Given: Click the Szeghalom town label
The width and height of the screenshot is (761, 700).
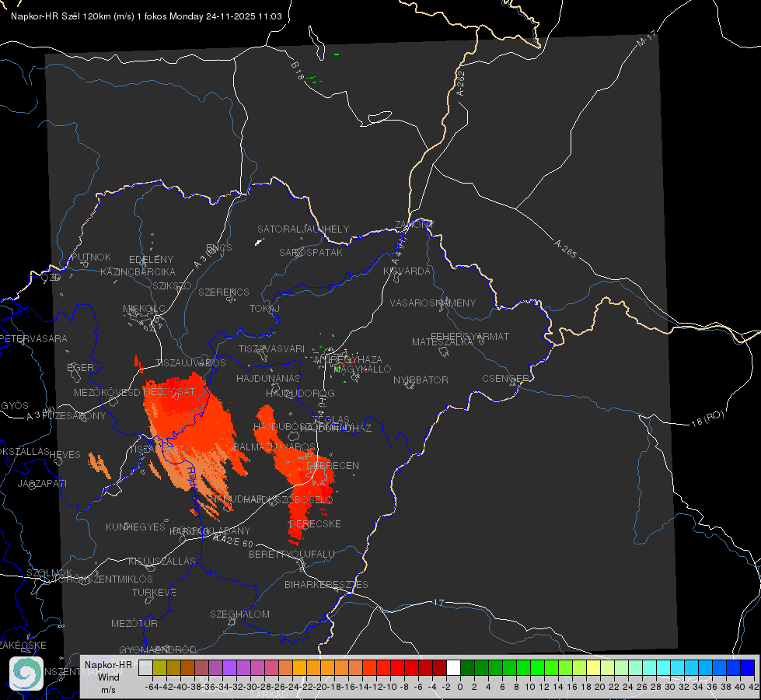Looking at the screenshot, I should point(239,614).
